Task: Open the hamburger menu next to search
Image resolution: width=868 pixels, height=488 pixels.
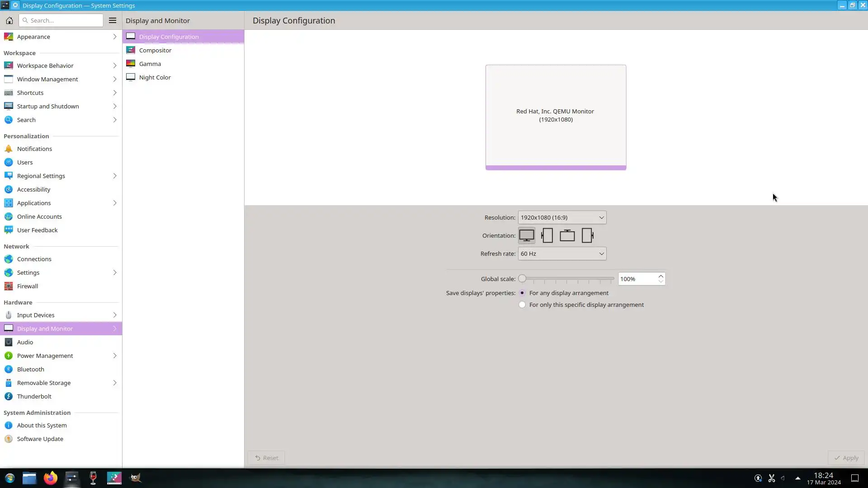Action: 113,20
